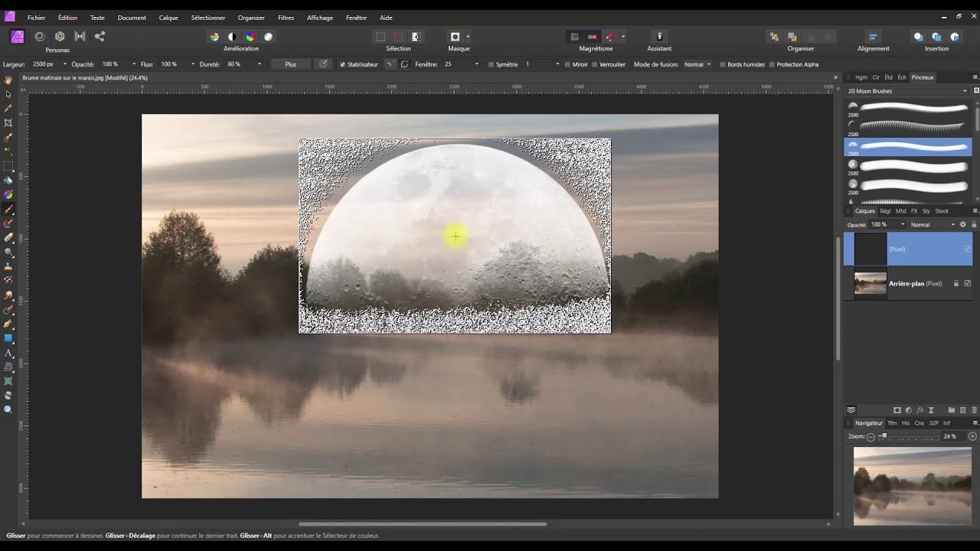
Task: Open the Mode de fusion dropdown
Action: tap(697, 64)
